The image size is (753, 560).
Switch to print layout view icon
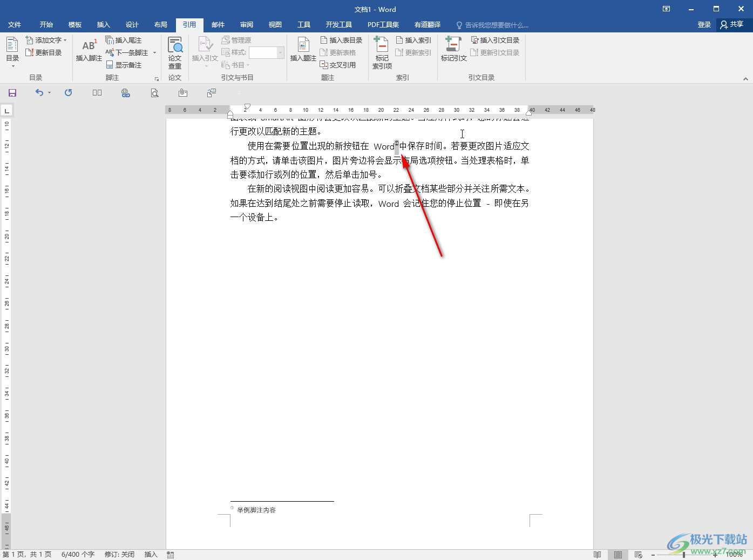[618, 555]
